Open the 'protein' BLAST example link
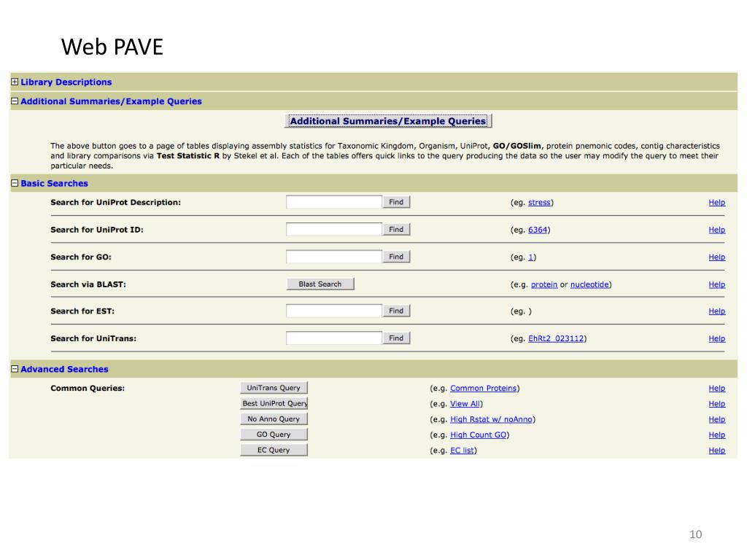 (544, 284)
